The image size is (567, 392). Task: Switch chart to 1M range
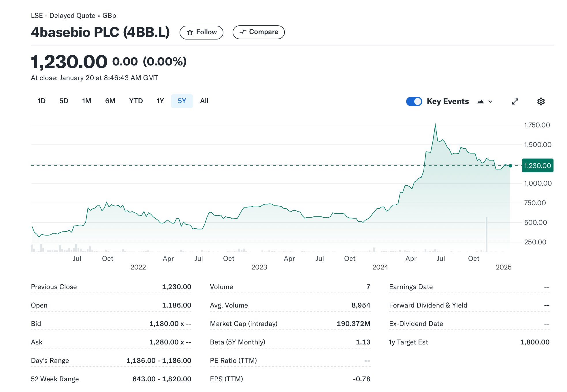pos(86,101)
